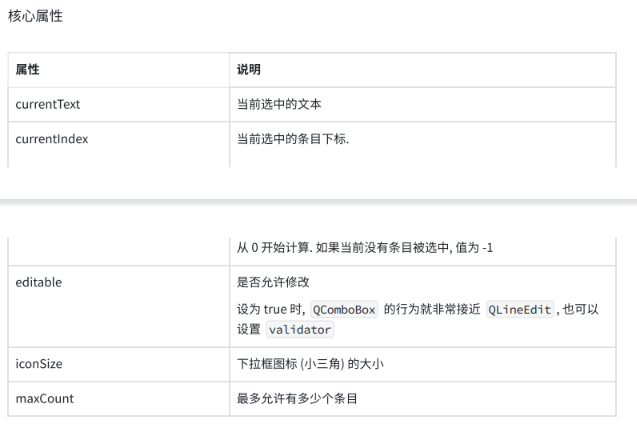Click description 当前选中的条目下标
The height and width of the screenshot is (432, 637).
click(x=293, y=139)
